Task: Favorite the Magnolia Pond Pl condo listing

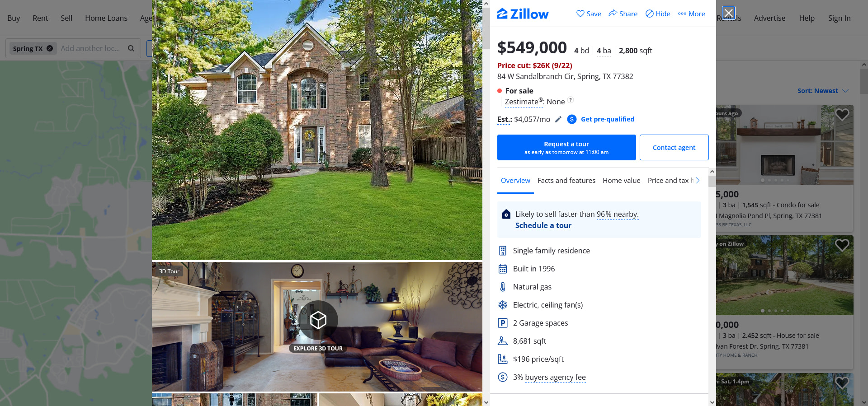Action: pos(842,115)
